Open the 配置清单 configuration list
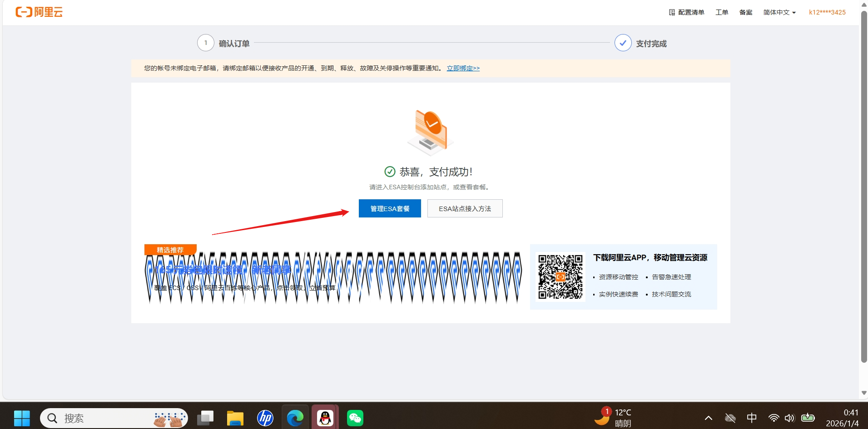 (686, 12)
